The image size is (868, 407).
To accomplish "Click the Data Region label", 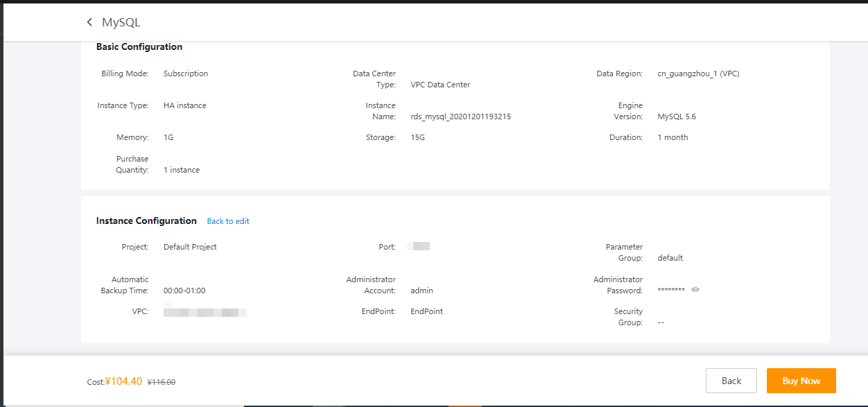I will click(620, 73).
